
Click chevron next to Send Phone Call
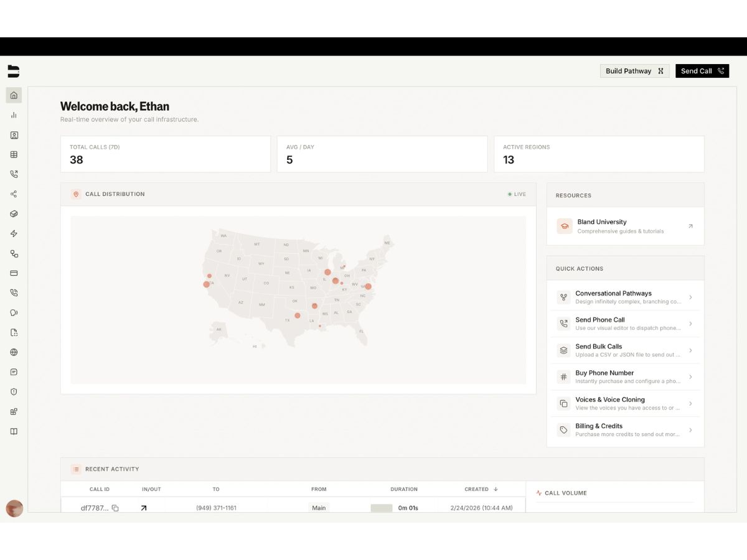pyautogui.click(x=690, y=324)
